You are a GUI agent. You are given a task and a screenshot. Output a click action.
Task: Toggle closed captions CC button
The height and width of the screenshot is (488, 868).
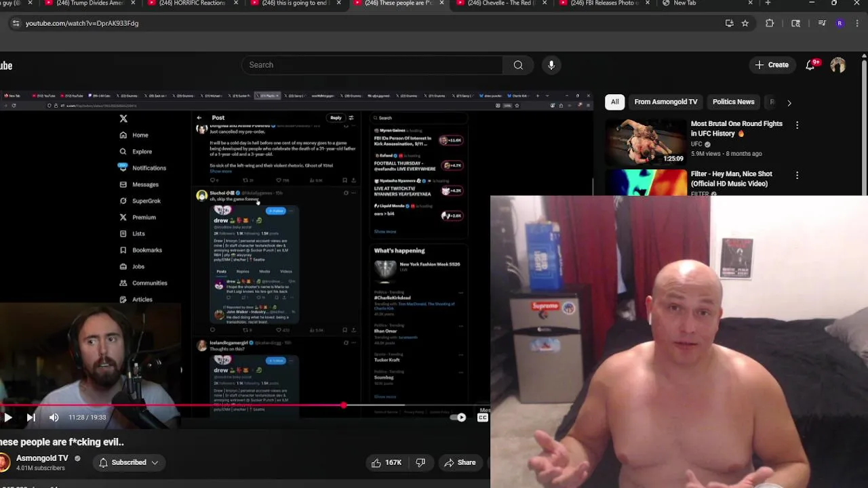point(483,418)
